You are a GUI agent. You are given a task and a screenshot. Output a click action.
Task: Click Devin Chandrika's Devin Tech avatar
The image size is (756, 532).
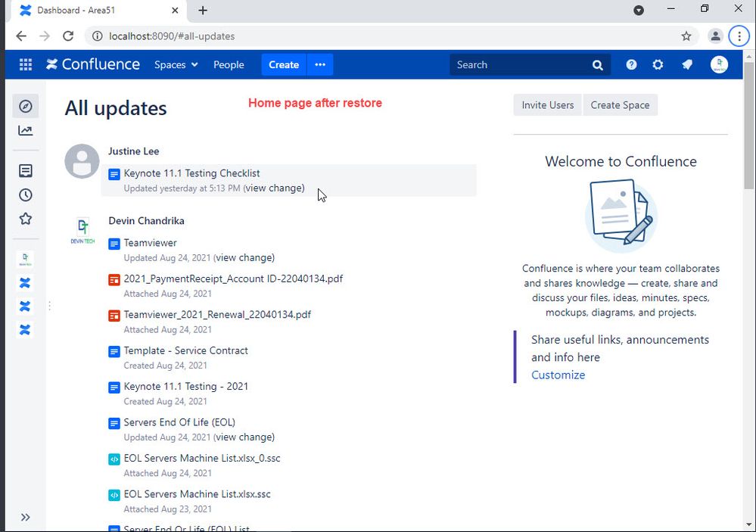point(82,231)
